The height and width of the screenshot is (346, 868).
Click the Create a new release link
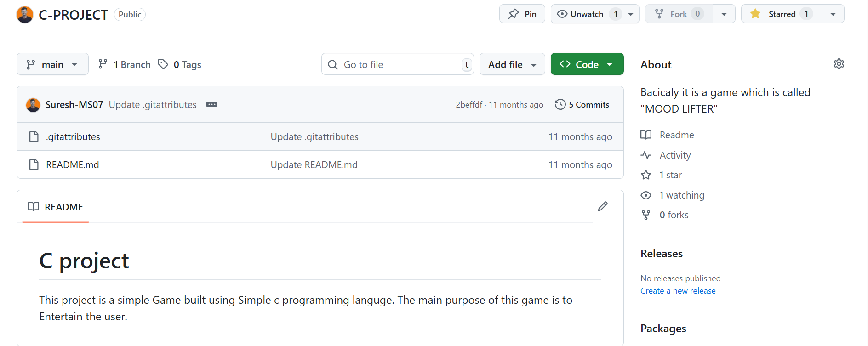(678, 291)
